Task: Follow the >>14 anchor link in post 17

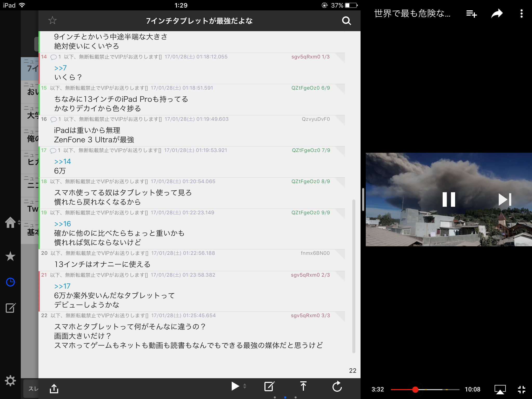Action: click(x=63, y=162)
